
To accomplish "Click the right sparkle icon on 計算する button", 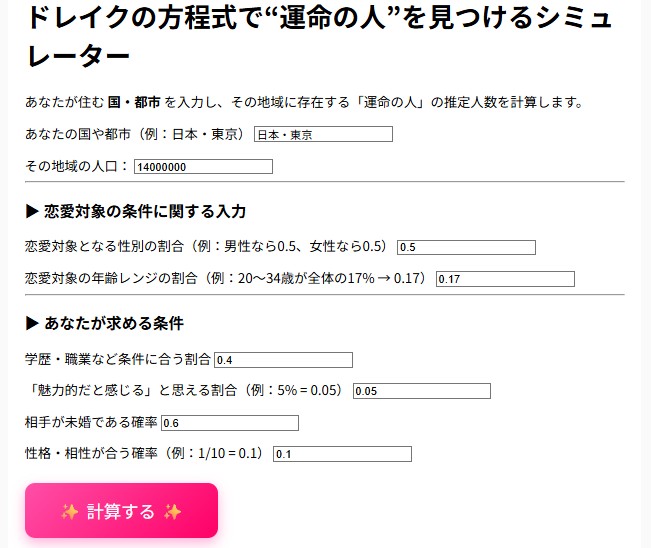I will point(172,512).
